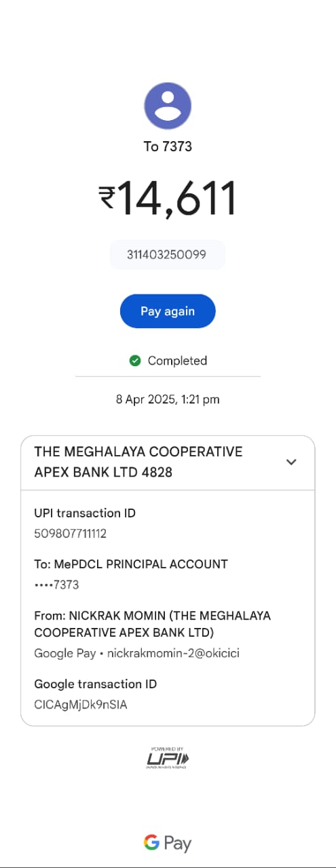Click the Google transaction ID label

click(96, 684)
